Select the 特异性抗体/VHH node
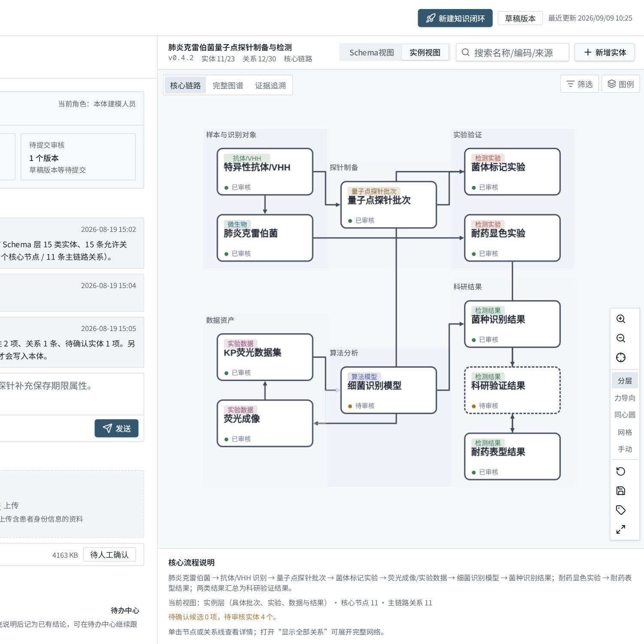This screenshot has height=644, width=644. pos(265,172)
